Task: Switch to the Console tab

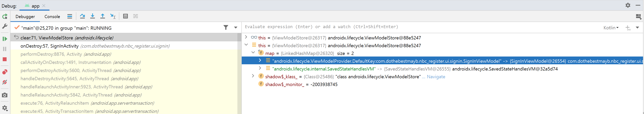Action: coord(52,17)
